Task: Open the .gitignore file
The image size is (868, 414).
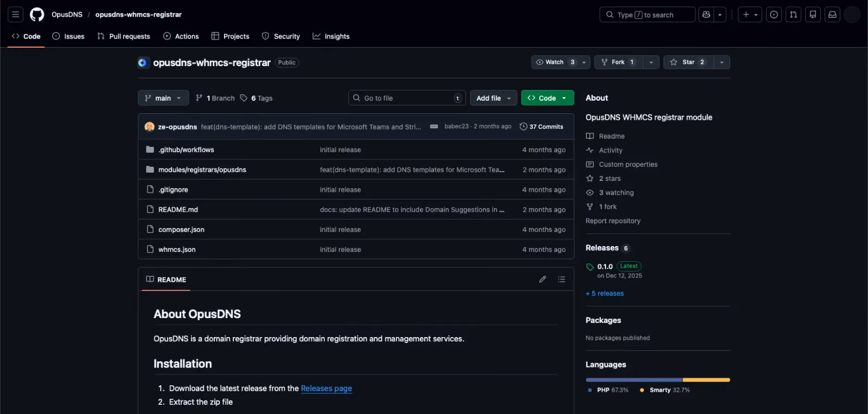Action: click(x=173, y=190)
